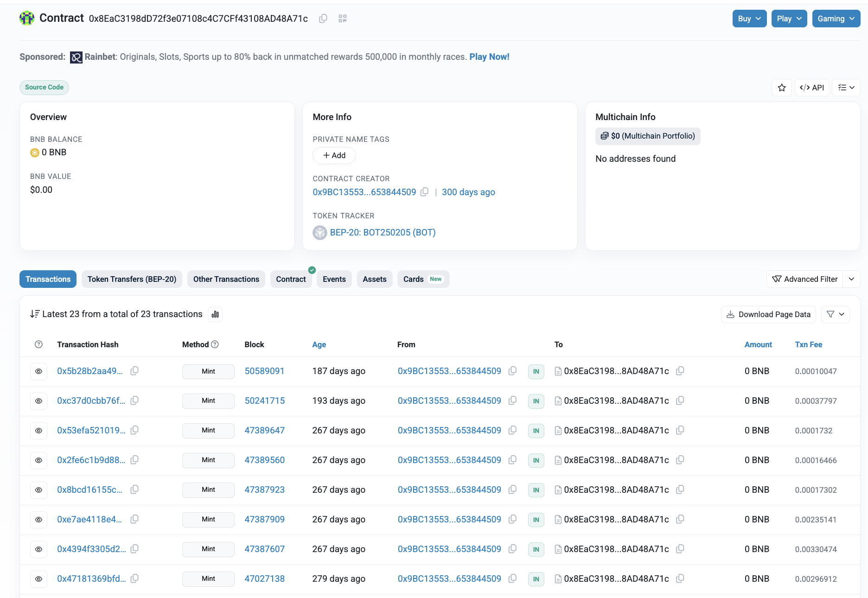868x598 pixels.
Task: Copy transaction hash 0x5b28b2aa49...
Action: pos(134,371)
